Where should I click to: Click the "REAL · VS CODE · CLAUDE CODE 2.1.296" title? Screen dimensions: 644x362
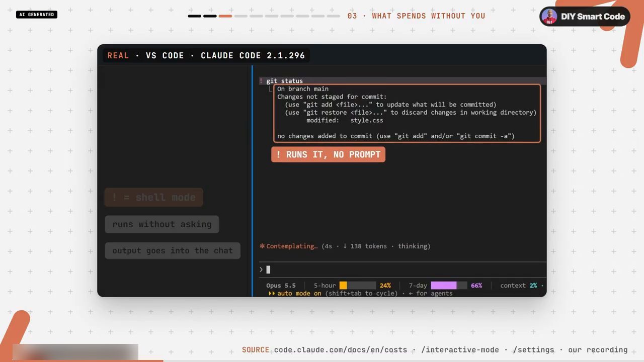click(x=206, y=55)
